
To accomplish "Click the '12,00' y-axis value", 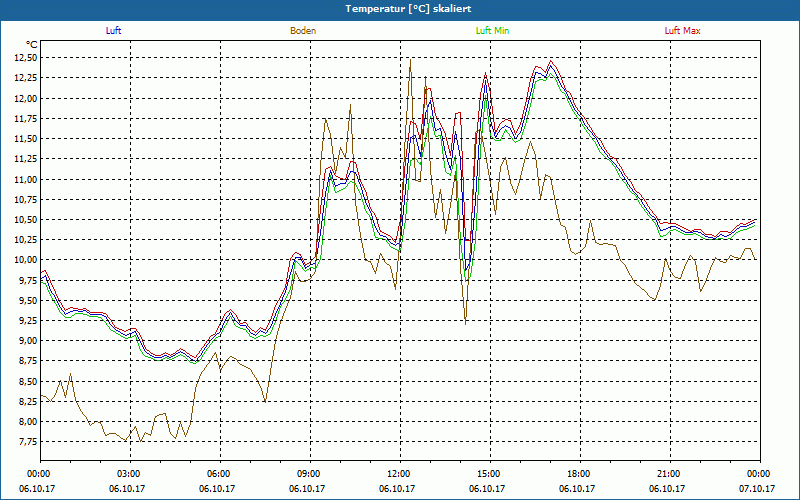I will coord(26,98).
